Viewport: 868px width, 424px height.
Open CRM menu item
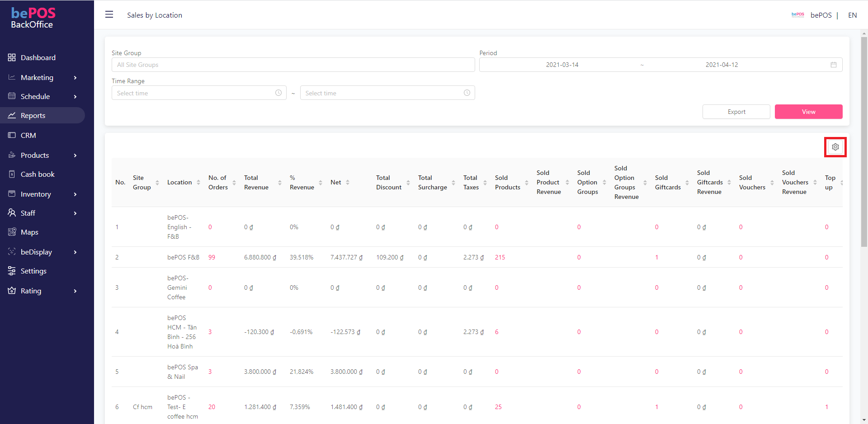pyautogui.click(x=28, y=135)
